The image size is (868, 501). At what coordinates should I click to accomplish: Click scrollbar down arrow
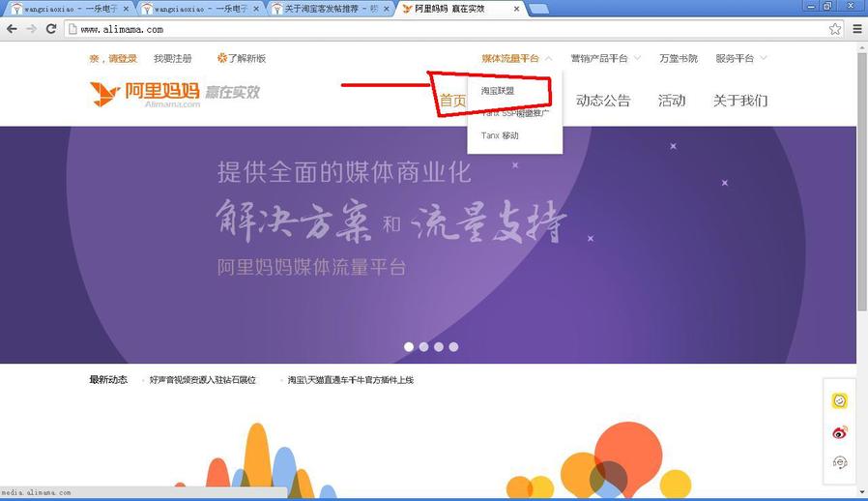pos(862,492)
